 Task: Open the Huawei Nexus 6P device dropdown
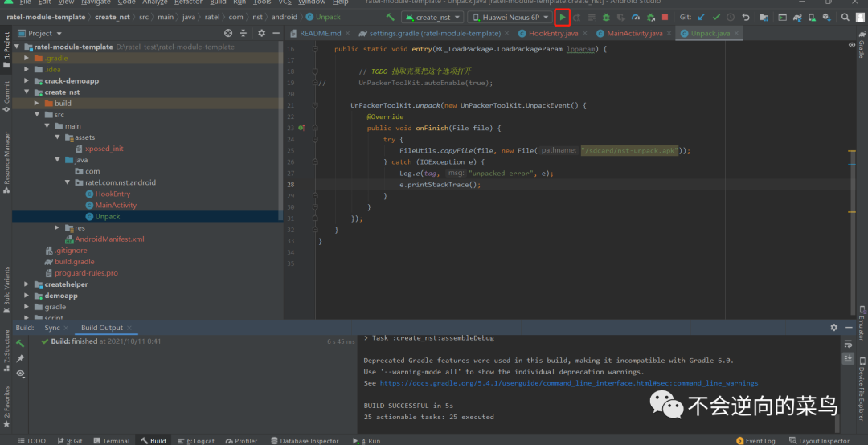[510, 18]
